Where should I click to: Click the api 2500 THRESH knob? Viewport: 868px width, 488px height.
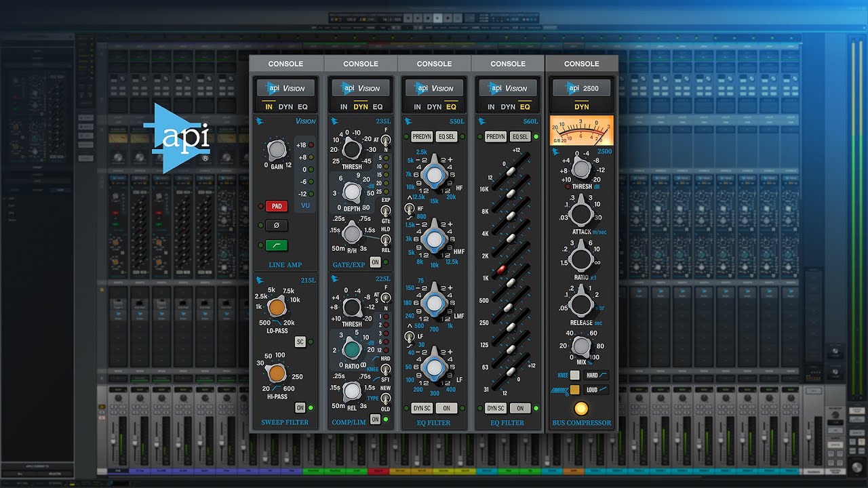[x=581, y=170]
